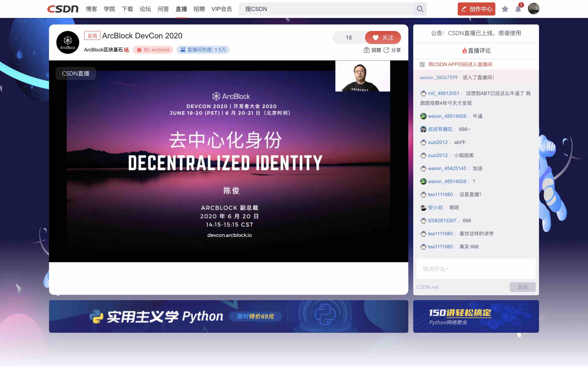Click the 回放 replay icon
588x367 pixels.
366,50
